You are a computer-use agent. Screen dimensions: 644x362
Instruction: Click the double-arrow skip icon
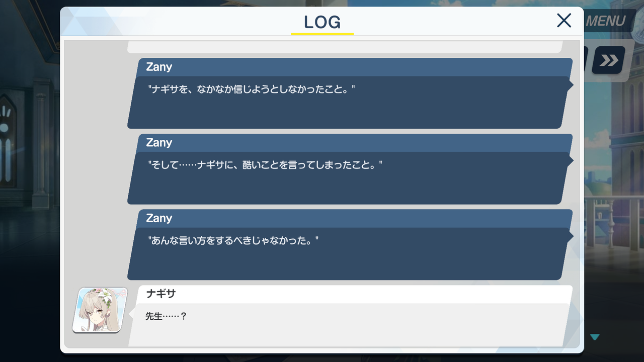tap(609, 61)
